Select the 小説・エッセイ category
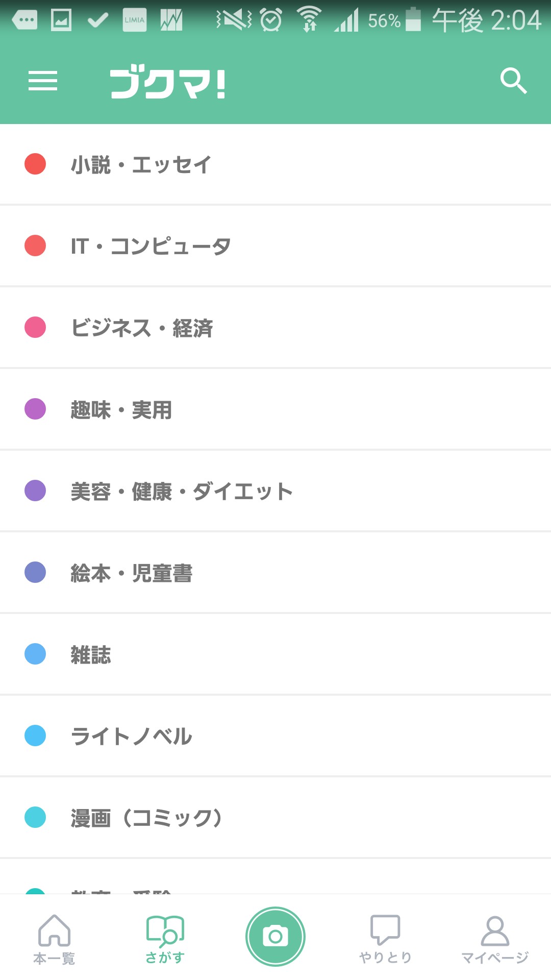The image size is (551, 980). 141,164
